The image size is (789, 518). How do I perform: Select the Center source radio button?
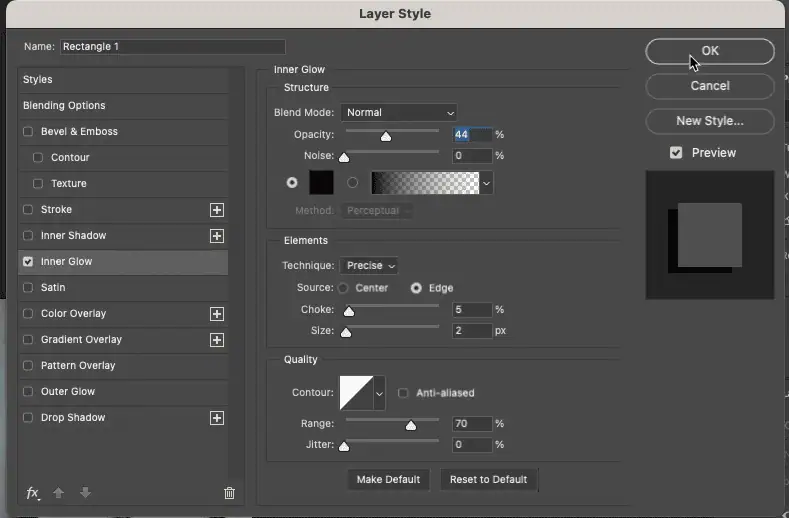coord(343,288)
